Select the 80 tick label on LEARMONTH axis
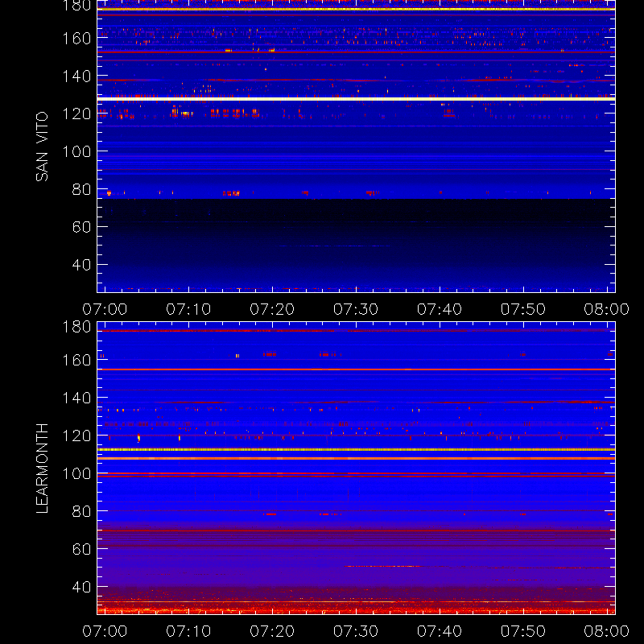This screenshot has width=644, height=644. pos(81,511)
